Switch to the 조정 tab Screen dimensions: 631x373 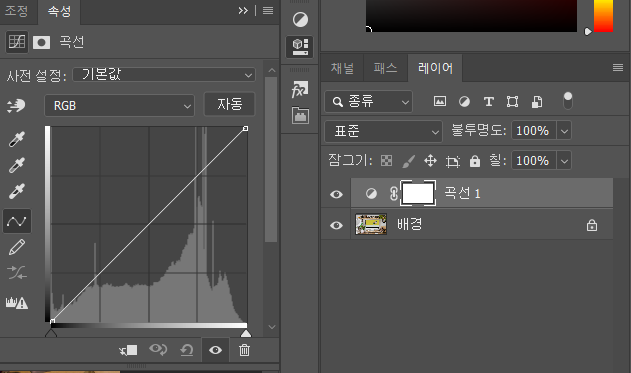(16, 10)
